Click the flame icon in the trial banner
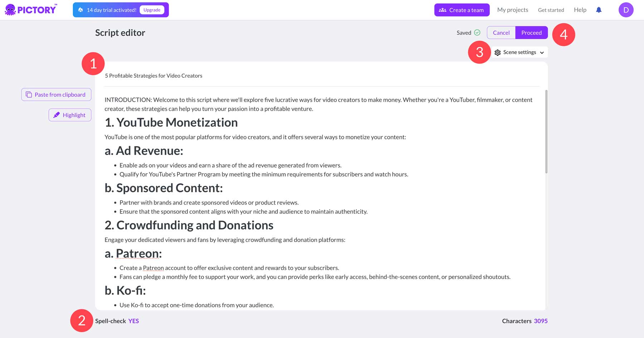 point(80,10)
